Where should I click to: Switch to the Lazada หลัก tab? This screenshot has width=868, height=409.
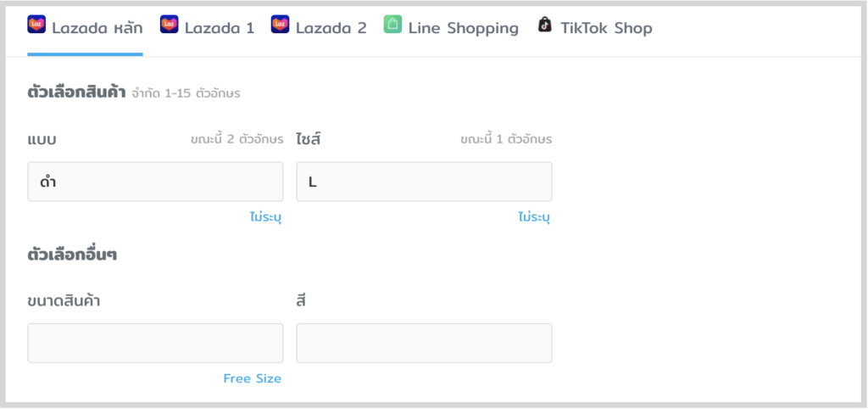coord(97,28)
